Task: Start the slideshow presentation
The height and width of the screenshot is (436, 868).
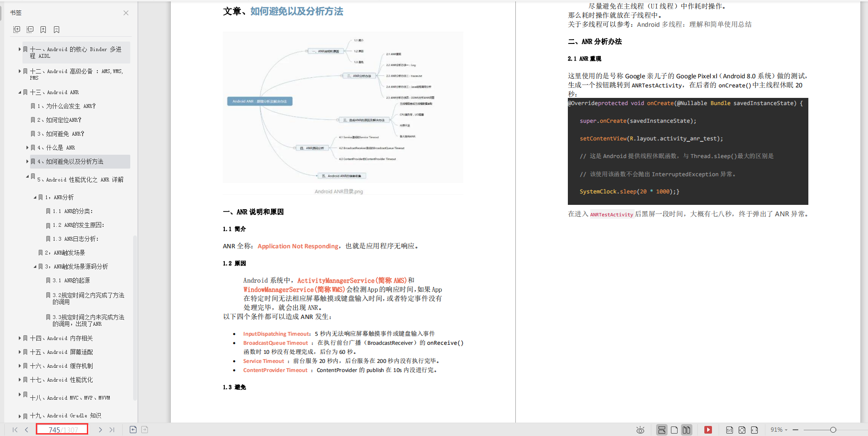Action: tap(708, 430)
